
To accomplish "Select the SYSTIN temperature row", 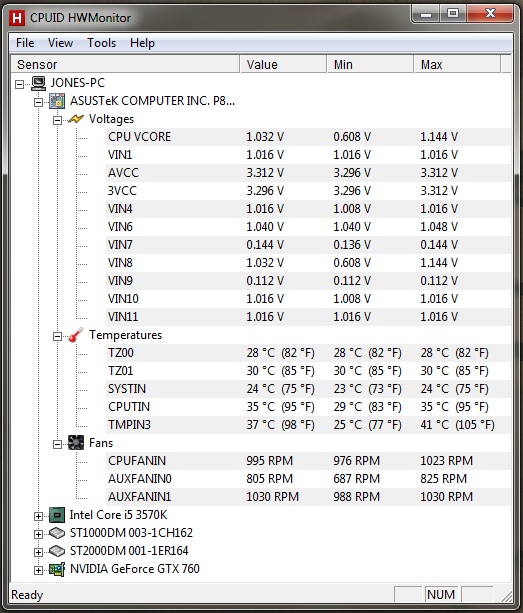I will [x=308, y=389].
